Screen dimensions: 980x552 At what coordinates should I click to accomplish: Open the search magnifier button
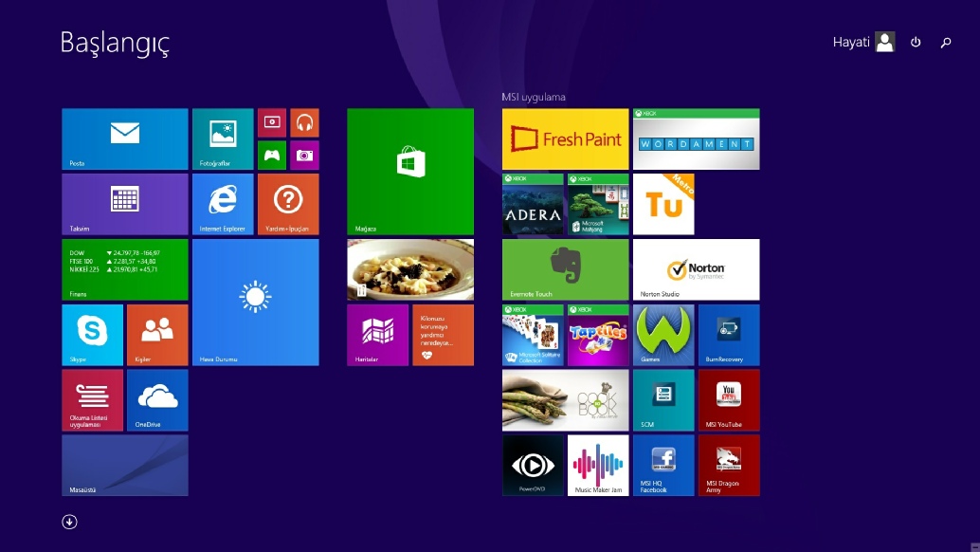[946, 42]
